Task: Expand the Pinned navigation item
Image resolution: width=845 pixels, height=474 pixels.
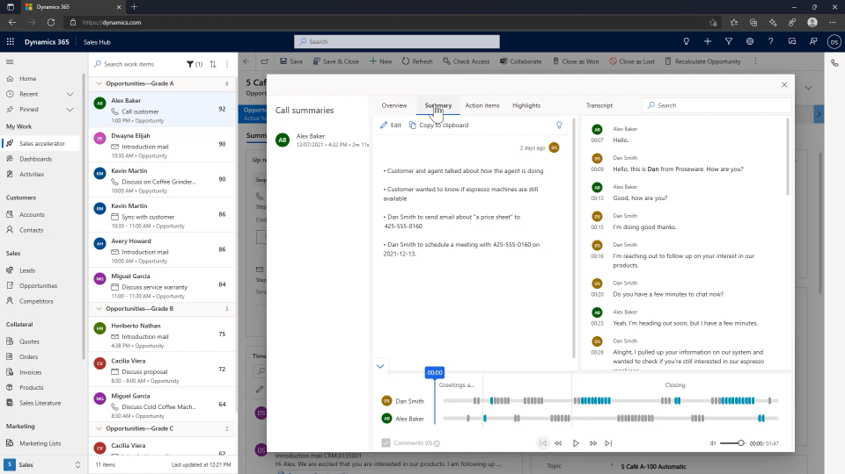Action: [x=70, y=109]
